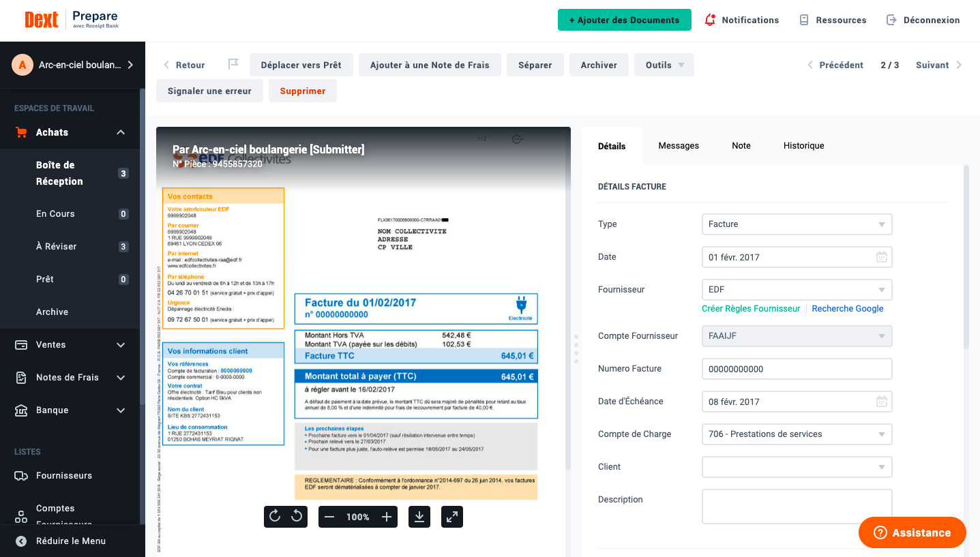Viewport: 980px width, 557px height.
Task: Click the Ressources document icon
Action: pos(804,20)
